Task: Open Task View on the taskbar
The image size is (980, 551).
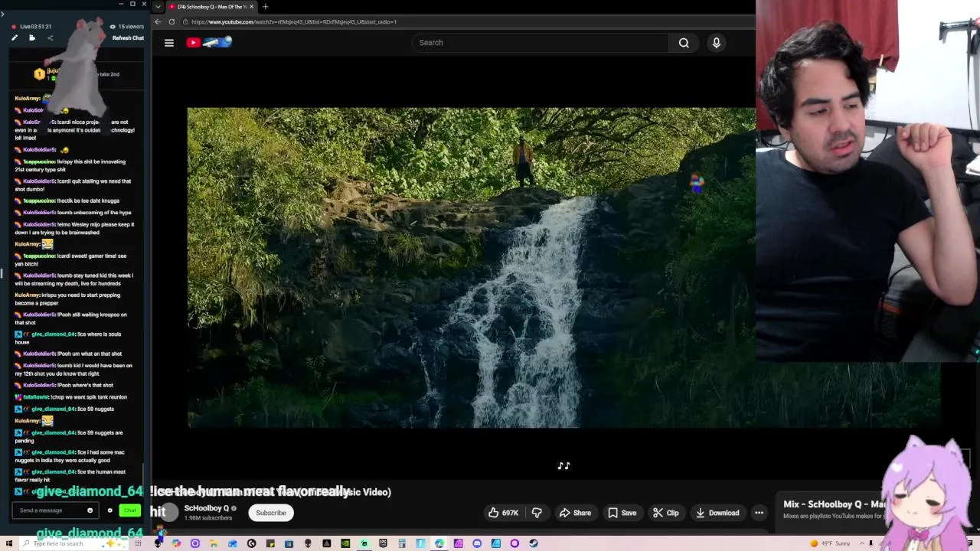Action: click(138, 543)
